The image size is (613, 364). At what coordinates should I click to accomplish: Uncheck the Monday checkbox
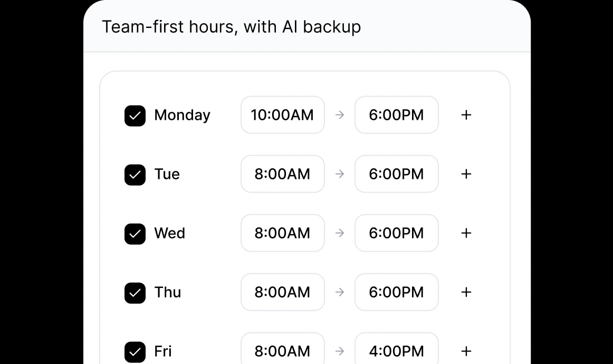click(x=135, y=116)
